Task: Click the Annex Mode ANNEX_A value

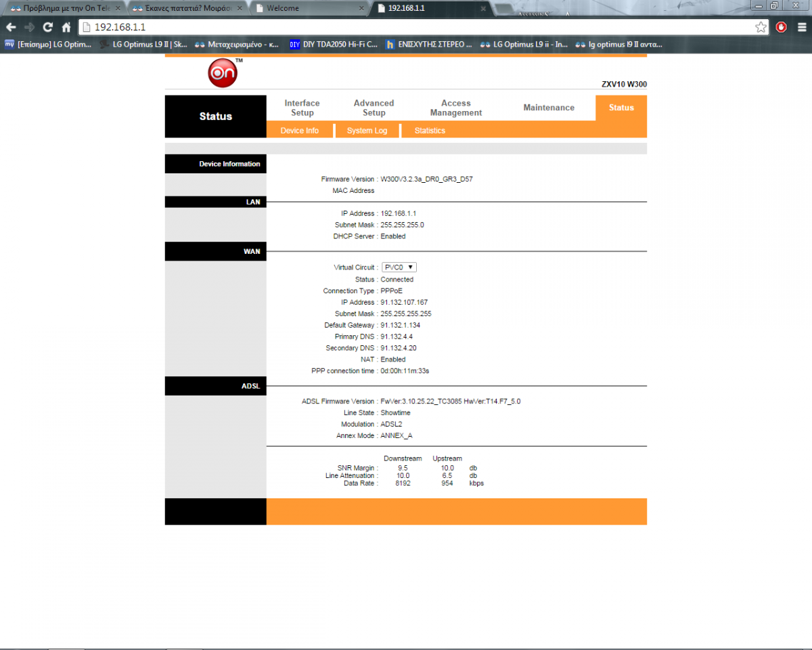Action: [397, 436]
